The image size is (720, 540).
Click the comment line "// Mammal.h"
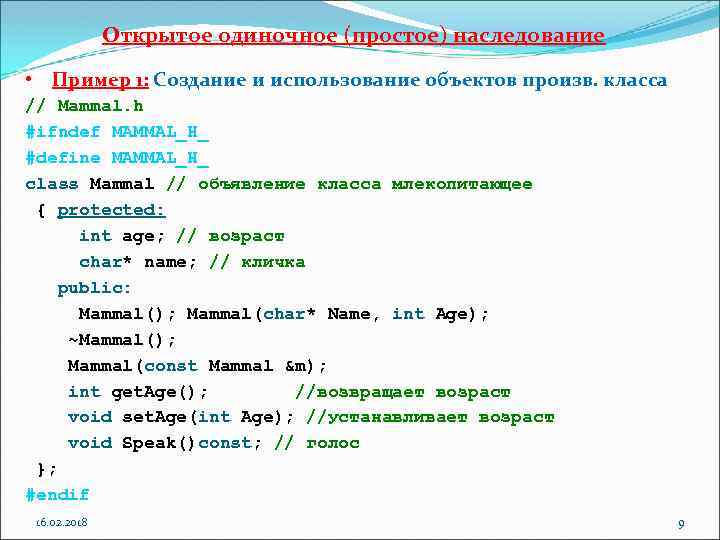point(84,106)
